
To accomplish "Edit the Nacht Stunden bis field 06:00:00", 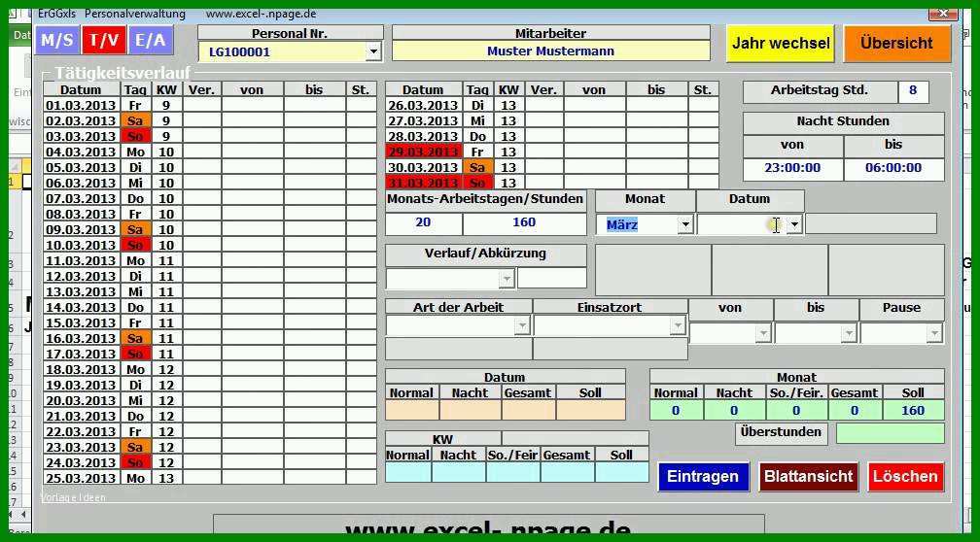I will [x=893, y=168].
